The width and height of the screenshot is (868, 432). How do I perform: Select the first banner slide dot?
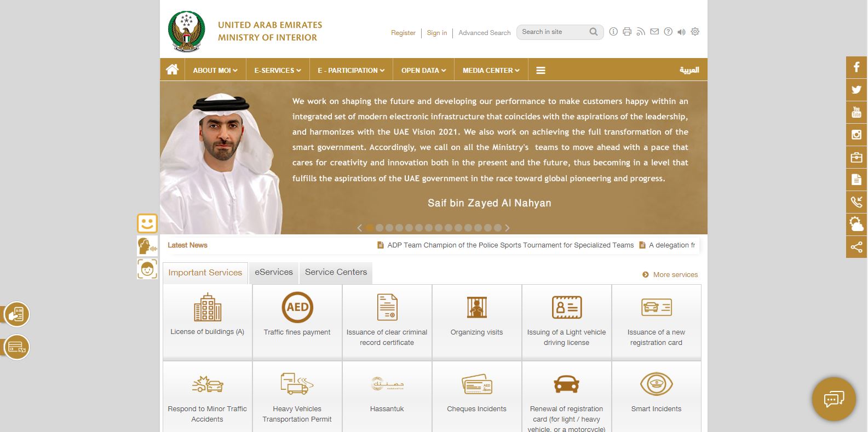click(370, 228)
